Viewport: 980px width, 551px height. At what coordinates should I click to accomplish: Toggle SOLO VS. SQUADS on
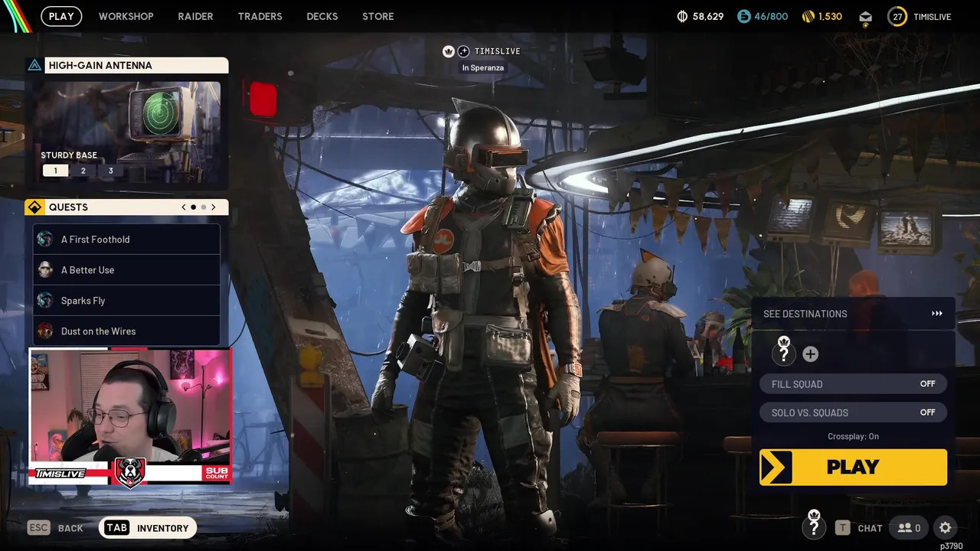coord(853,412)
